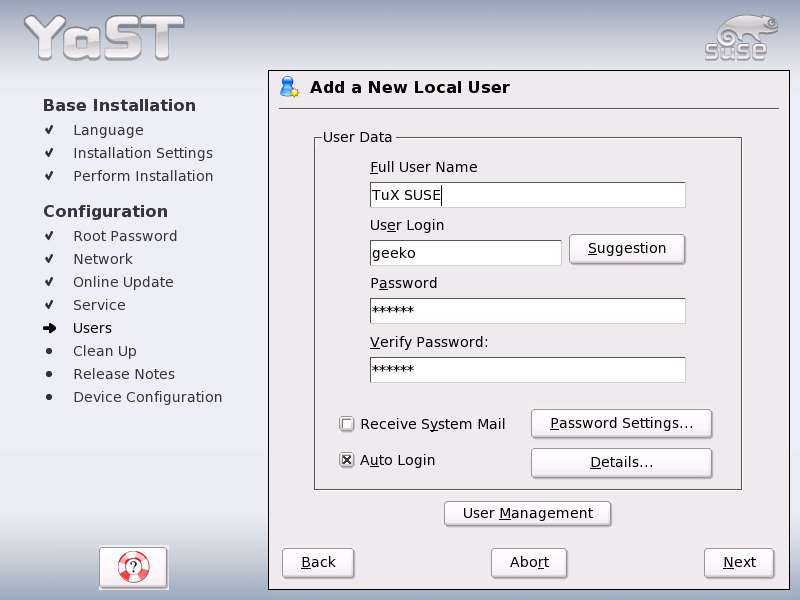Select Device Configuration in the sidebar
This screenshot has width=800, height=600.
(x=147, y=397)
